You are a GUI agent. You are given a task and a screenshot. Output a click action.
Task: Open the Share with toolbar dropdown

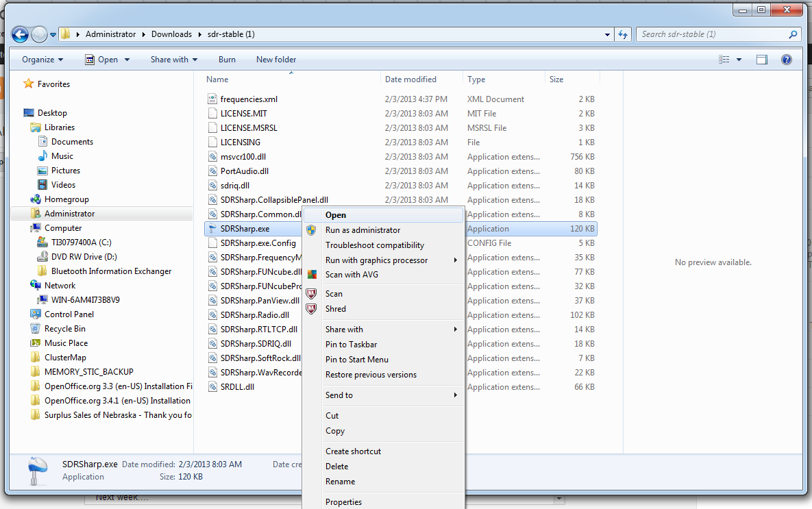click(174, 60)
